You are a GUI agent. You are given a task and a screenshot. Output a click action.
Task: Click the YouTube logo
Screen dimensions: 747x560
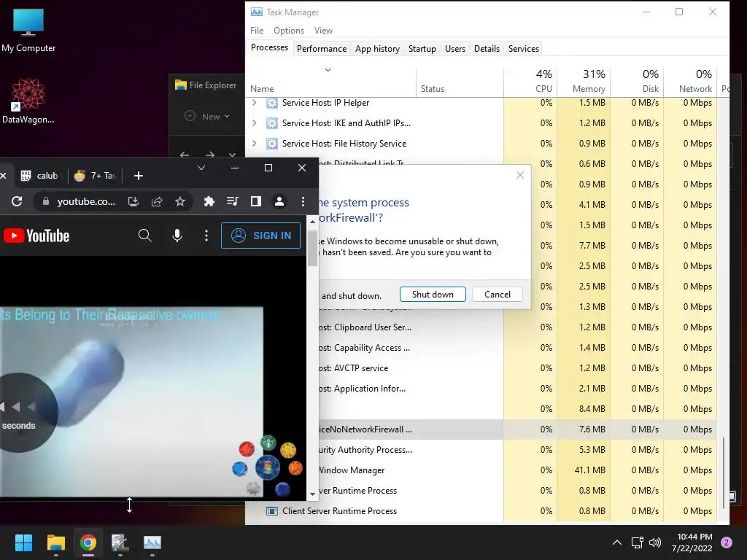click(36, 236)
